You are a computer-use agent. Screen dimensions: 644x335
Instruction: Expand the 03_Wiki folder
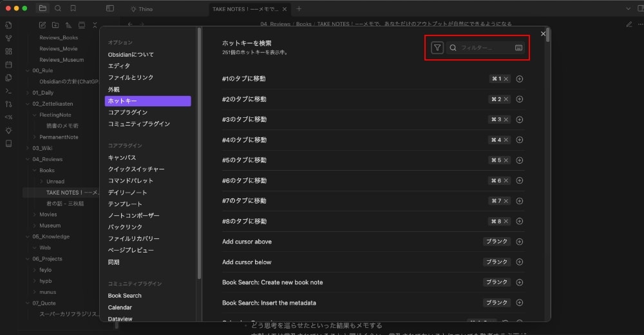pos(28,148)
